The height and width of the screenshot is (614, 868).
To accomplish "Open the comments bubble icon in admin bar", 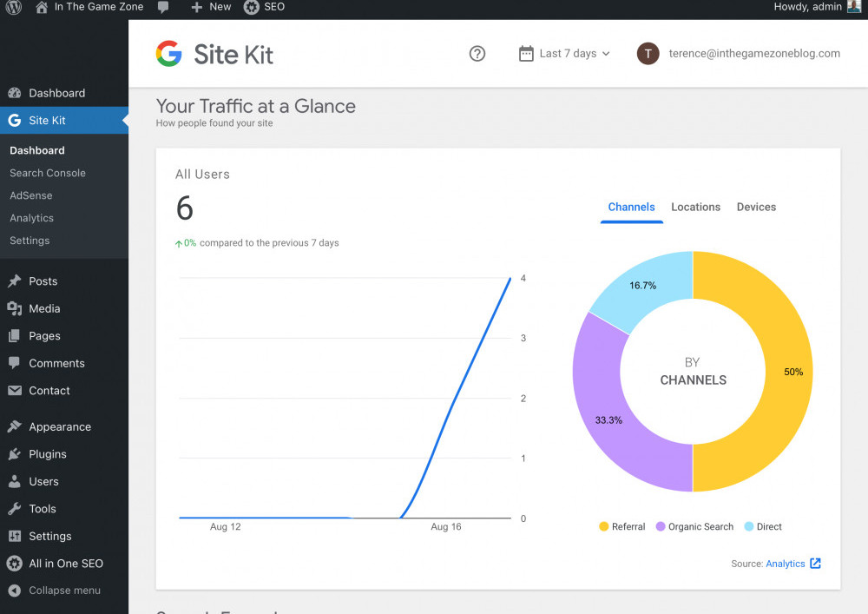I will [x=164, y=7].
